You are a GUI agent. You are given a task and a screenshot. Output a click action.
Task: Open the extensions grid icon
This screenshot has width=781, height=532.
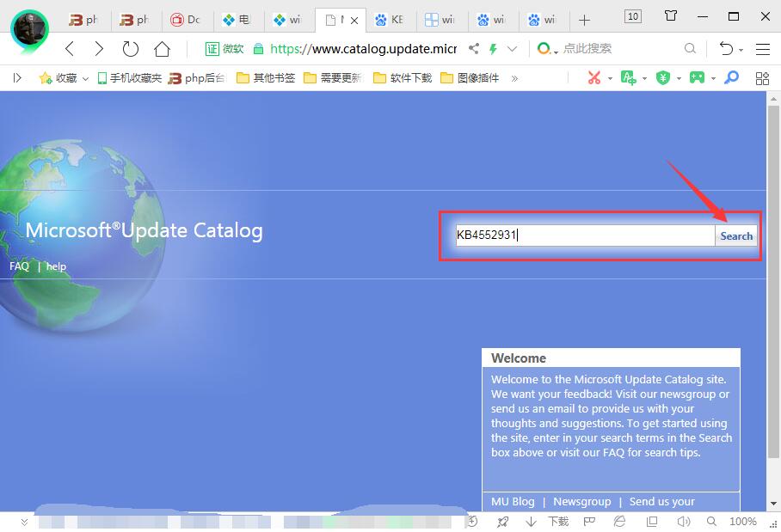762,78
